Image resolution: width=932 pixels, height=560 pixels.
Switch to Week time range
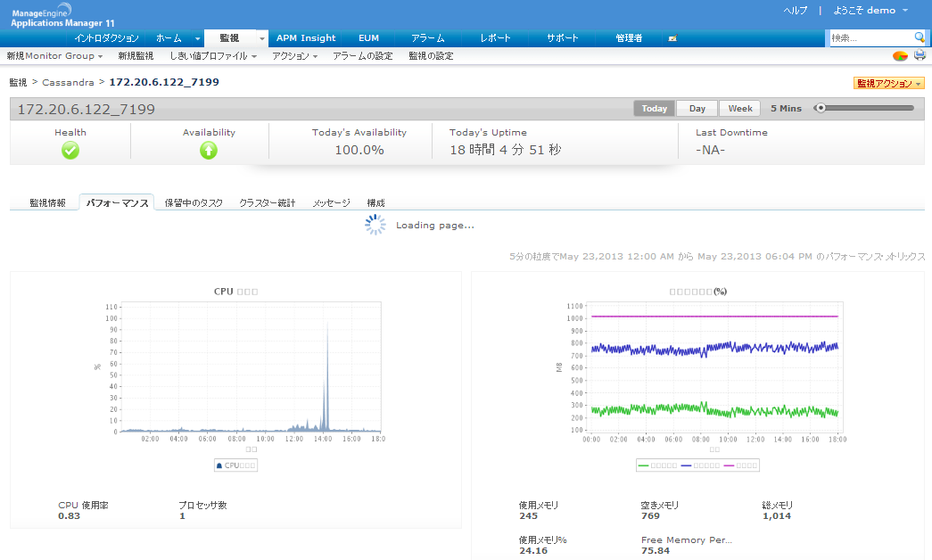pos(739,109)
